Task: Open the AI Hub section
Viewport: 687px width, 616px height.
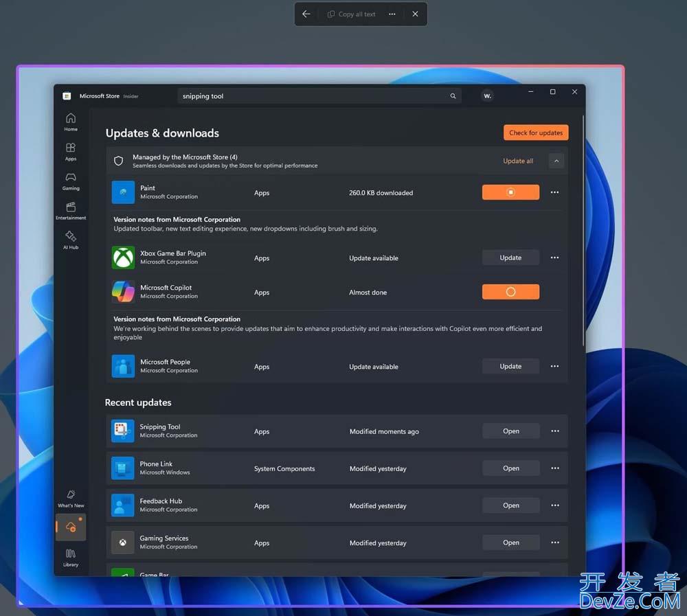Action: (71, 240)
